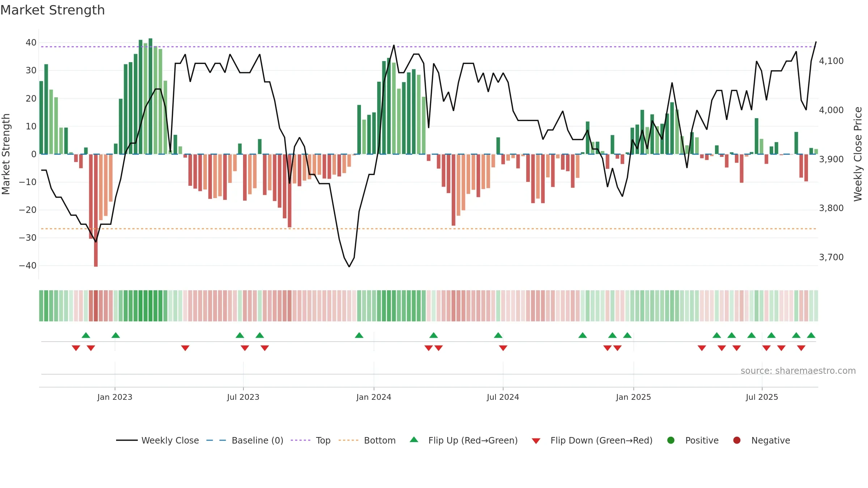Click the '−40' left axis tick label
Image resolution: width=868 pixels, height=488 pixels.
click(x=28, y=266)
